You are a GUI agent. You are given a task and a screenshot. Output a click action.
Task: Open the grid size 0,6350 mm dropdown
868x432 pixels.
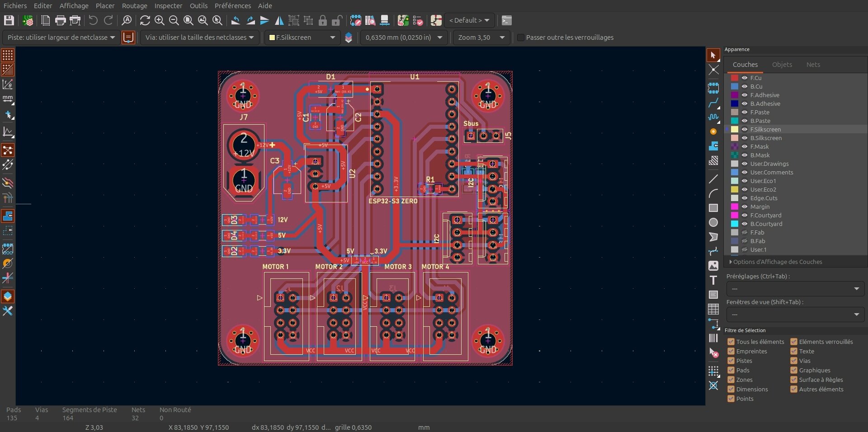[x=404, y=38]
